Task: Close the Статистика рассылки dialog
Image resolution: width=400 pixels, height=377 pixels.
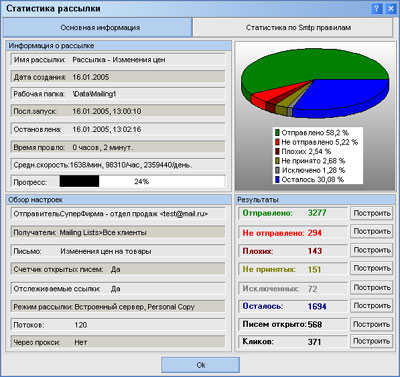Action: 390,8
